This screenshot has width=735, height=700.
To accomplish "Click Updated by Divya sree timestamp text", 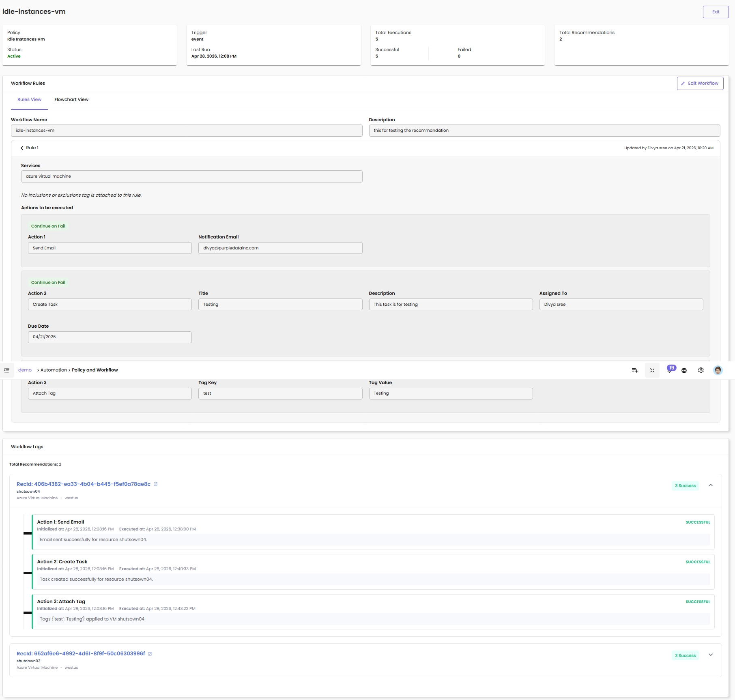I will (x=668, y=148).
